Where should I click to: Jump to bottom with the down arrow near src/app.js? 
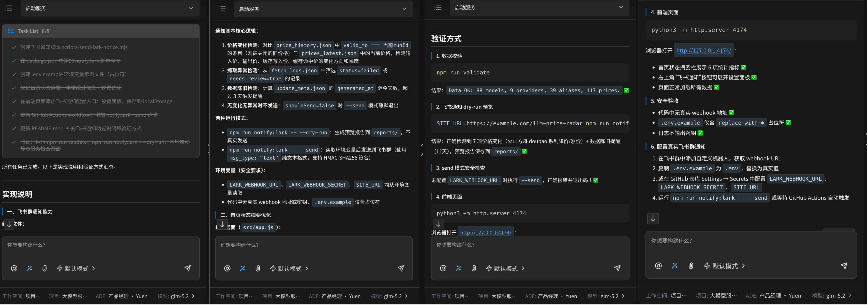click(222, 224)
